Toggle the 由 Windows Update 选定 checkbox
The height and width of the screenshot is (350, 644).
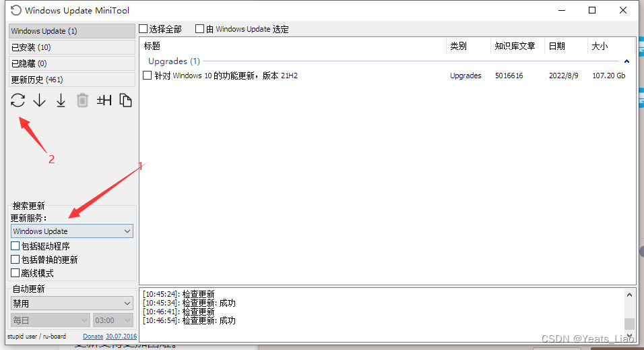(x=199, y=29)
